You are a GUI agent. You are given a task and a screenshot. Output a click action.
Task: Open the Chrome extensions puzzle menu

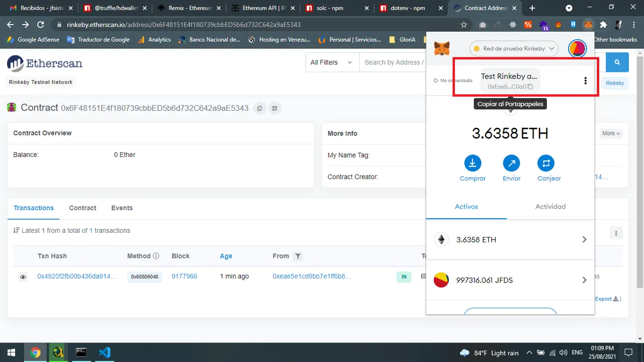point(603,25)
